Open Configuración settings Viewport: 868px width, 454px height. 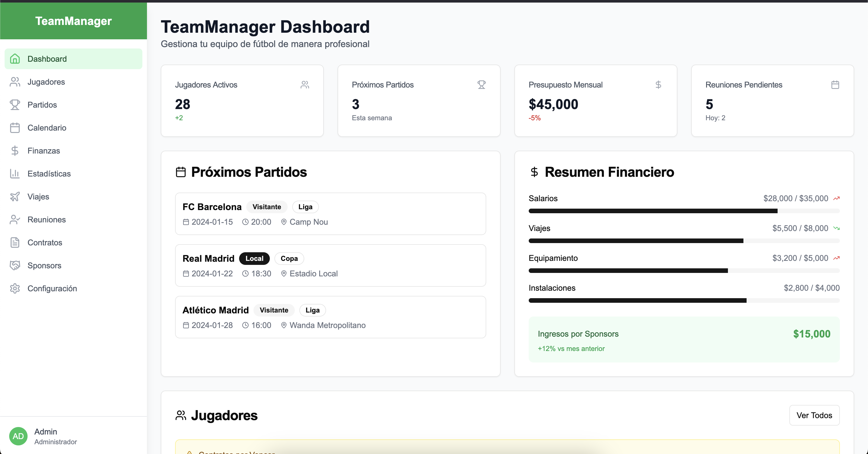point(73,288)
